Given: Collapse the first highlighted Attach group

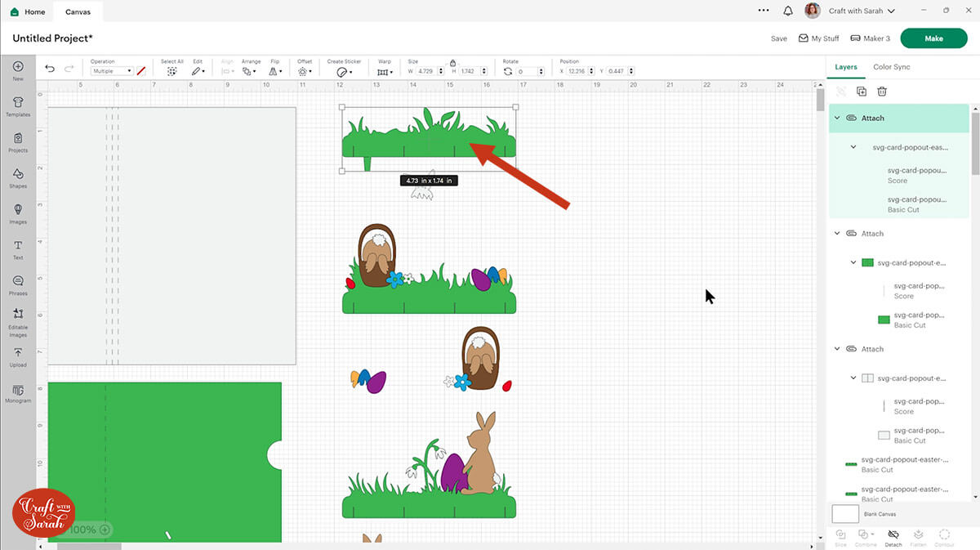Looking at the screenshot, I should point(837,118).
